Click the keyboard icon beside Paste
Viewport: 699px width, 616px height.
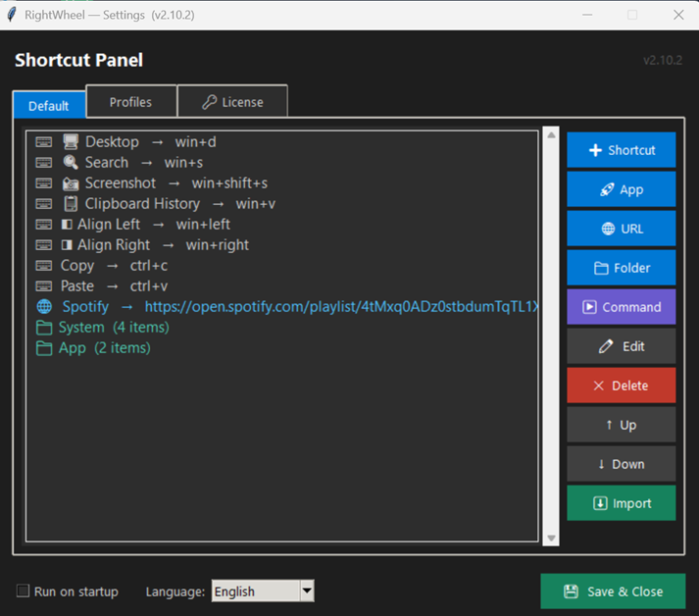(44, 286)
